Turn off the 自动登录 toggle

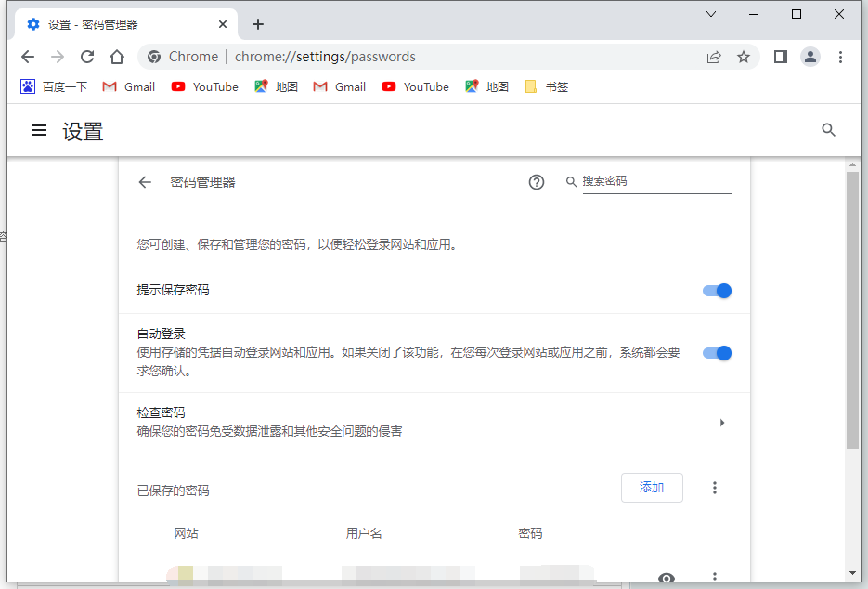click(x=717, y=353)
